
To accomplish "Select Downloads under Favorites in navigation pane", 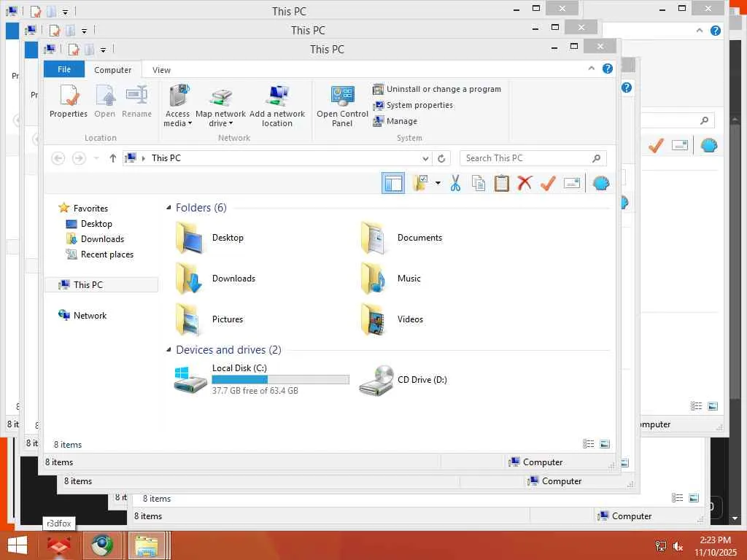I will pyautogui.click(x=102, y=239).
